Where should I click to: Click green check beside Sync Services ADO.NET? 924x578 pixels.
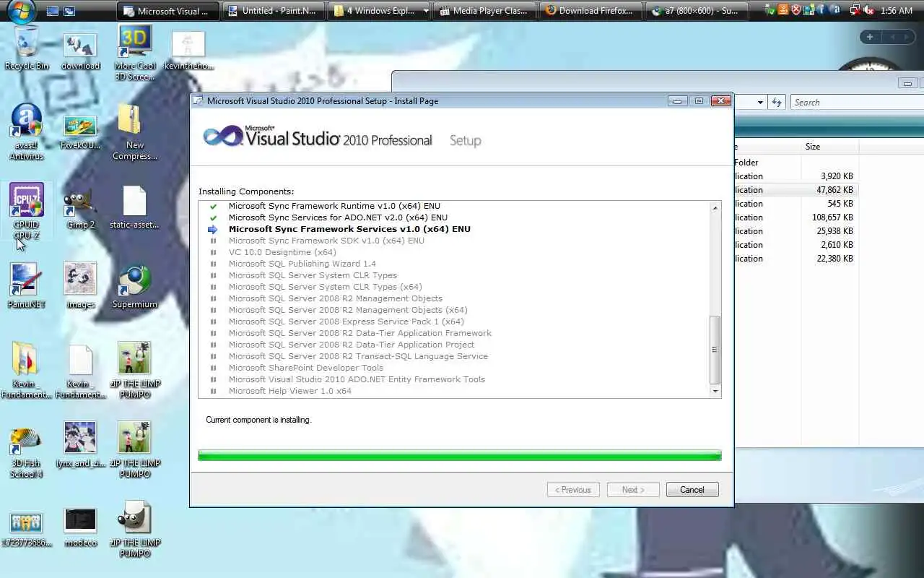pyautogui.click(x=213, y=217)
